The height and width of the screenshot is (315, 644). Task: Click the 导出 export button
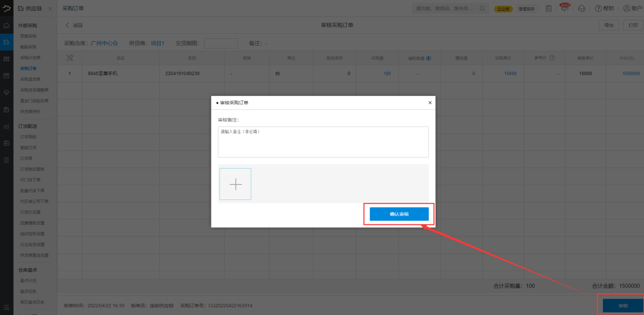(609, 25)
